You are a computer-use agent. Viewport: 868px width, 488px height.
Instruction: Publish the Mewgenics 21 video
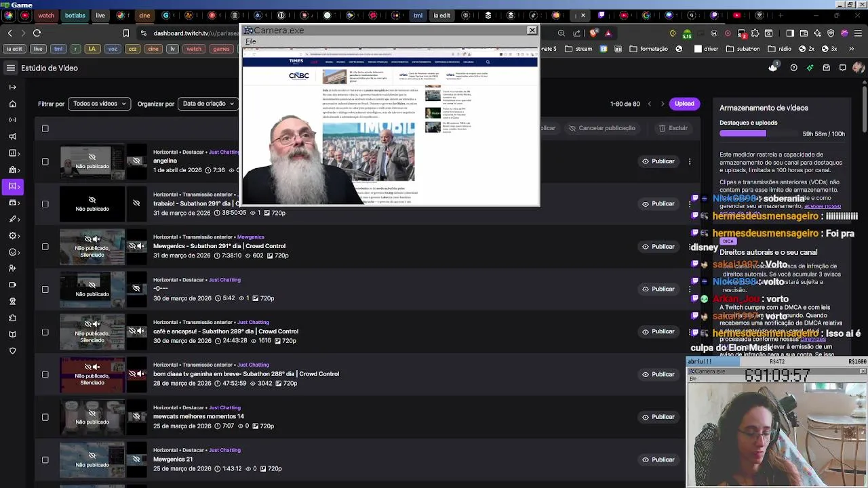coord(658,460)
